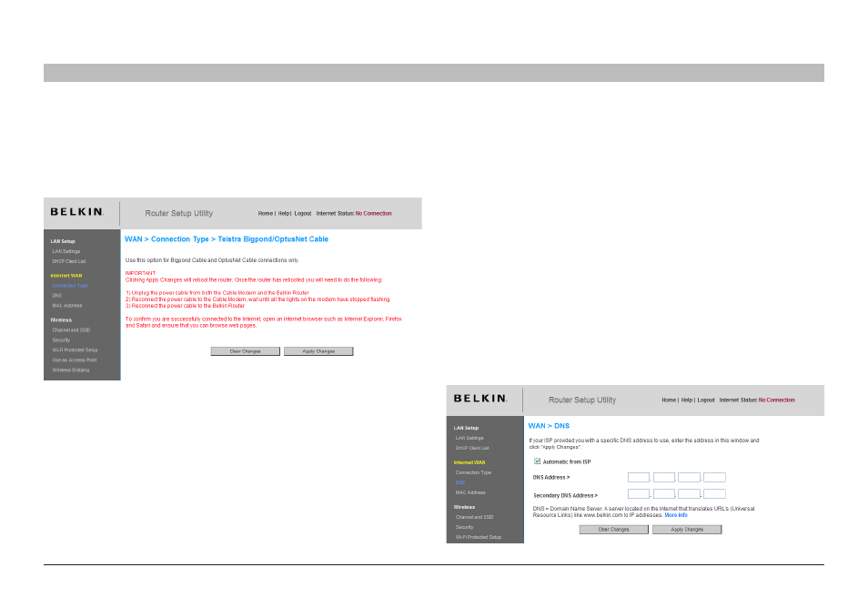
Task: Click 'Router Setup Utility' title in the WAN > DNS window
Action: tap(582, 400)
